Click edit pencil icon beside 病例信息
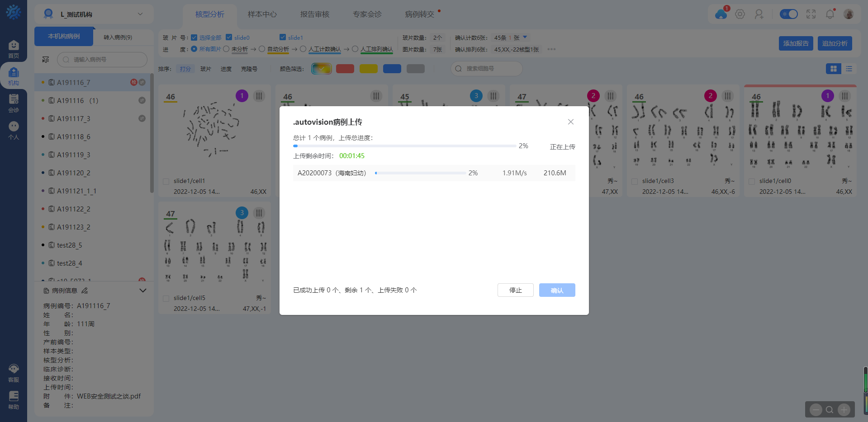The width and height of the screenshot is (868, 422). pyautogui.click(x=85, y=291)
